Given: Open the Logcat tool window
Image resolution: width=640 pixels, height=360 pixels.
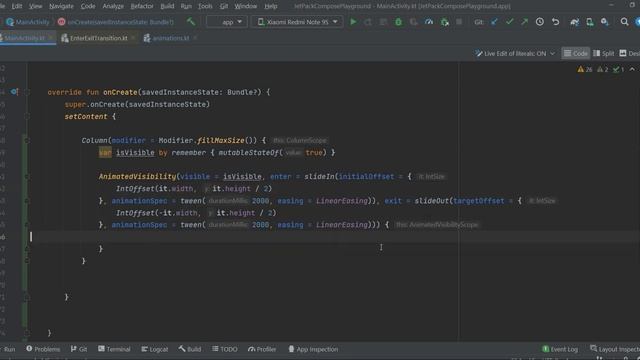Looking at the screenshot, I should pos(154,349).
